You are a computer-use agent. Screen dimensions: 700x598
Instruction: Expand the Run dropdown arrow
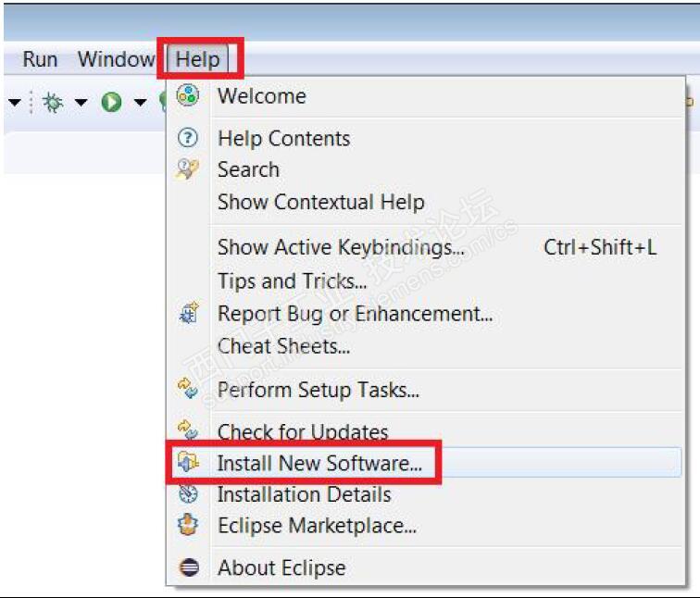click(140, 103)
